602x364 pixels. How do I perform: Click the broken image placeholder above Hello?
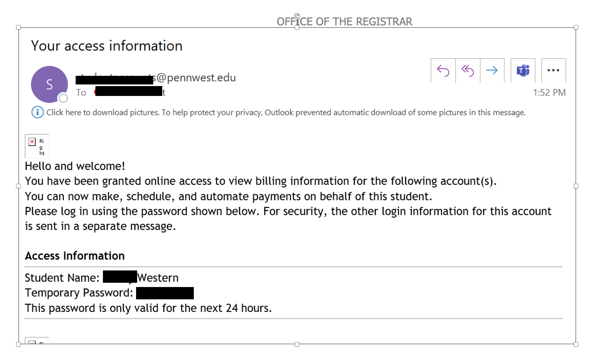pyautogui.click(x=37, y=146)
